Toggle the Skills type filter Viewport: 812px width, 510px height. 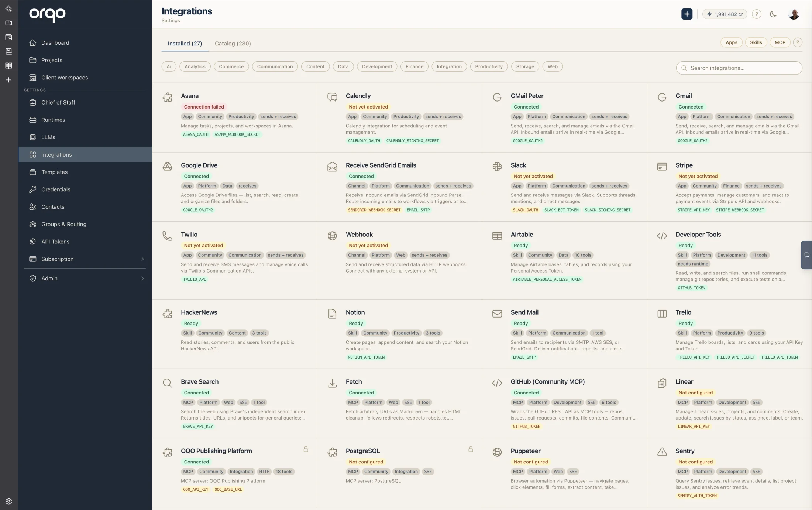click(756, 42)
